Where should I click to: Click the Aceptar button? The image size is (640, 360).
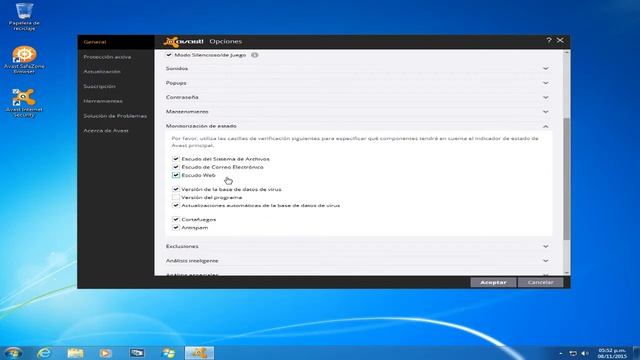click(x=493, y=282)
